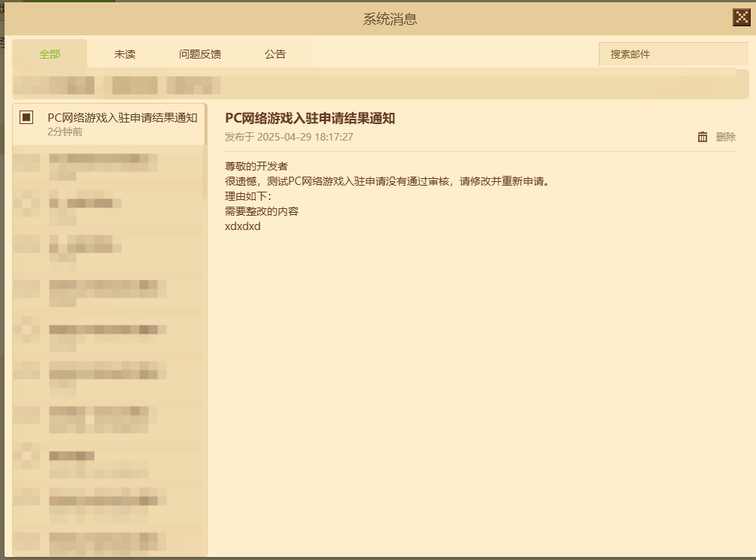756x560 pixels.
Task: Select checkbox of the second message in list
Action: [26, 162]
